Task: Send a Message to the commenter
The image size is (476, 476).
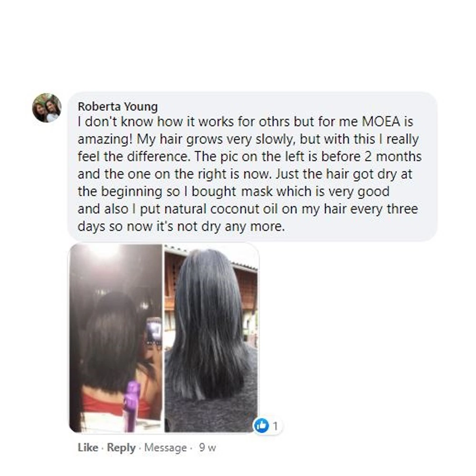Action: tap(166, 448)
